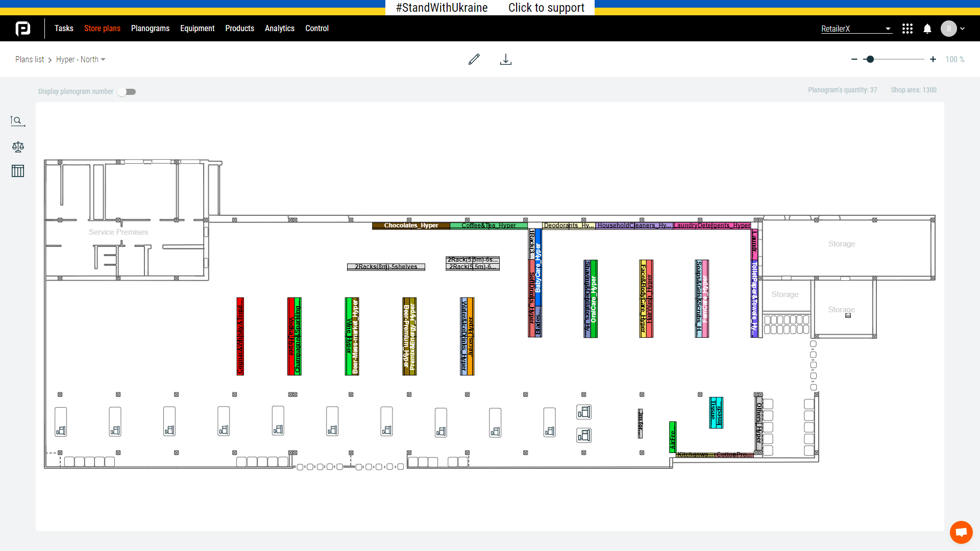This screenshot has width=980, height=551.
Task: Click the plus zoom in button
Action: (x=933, y=59)
